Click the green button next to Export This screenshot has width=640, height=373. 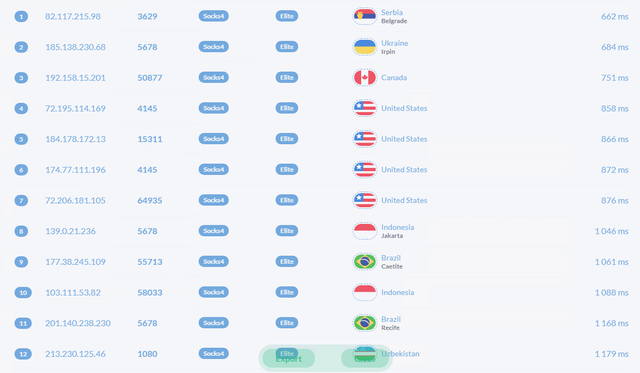click(364, 359)
